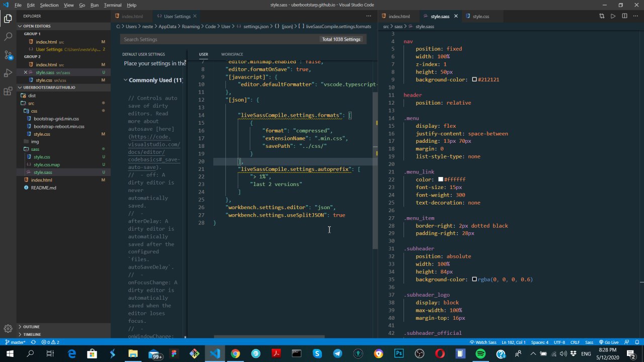Image resolution: width=644 pixels, height=362 pixels.
Task: Open Problems via errors and warnings counter
Action: pos(50,342)
